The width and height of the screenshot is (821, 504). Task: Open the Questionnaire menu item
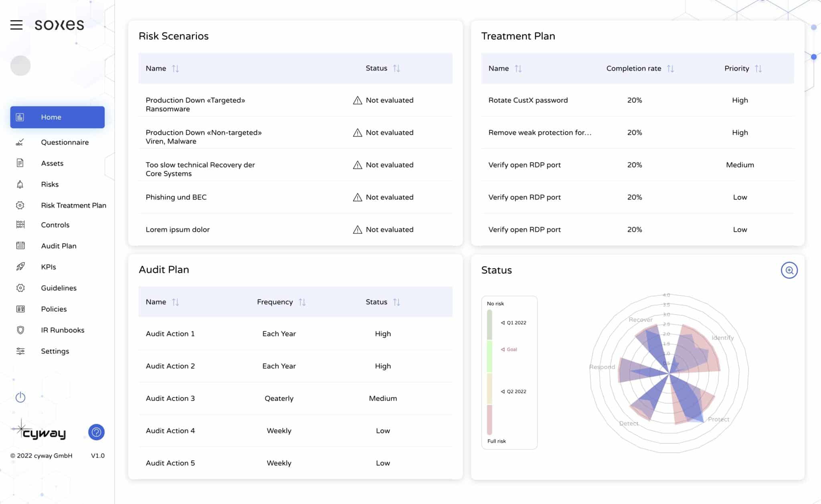[65, 142]
